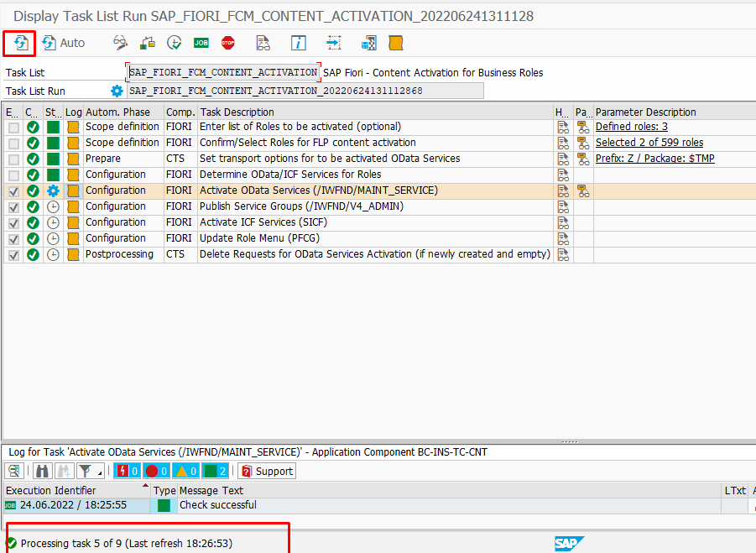This screenshot has height=553, width=756.
Task: Uncheck the 'Activate OData Services' task checkbox
Action: coord(14,191)
